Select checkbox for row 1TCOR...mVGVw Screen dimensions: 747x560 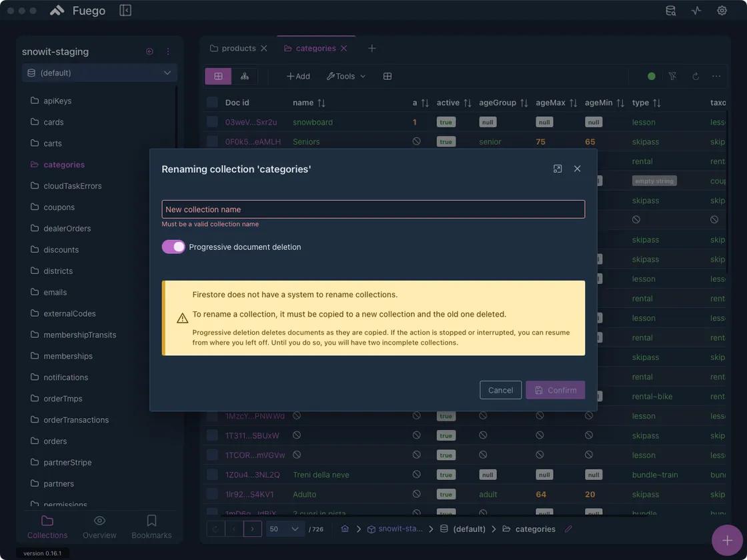coord(212,455)
